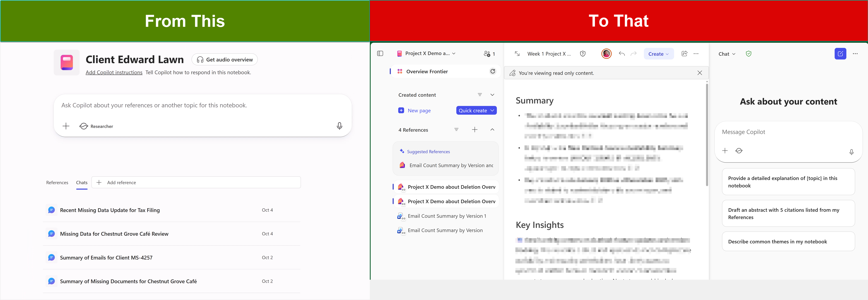The image size is (868, 300).
Task: Filter the Created content list
Action: pyautogui.click(x=480, y=95)
